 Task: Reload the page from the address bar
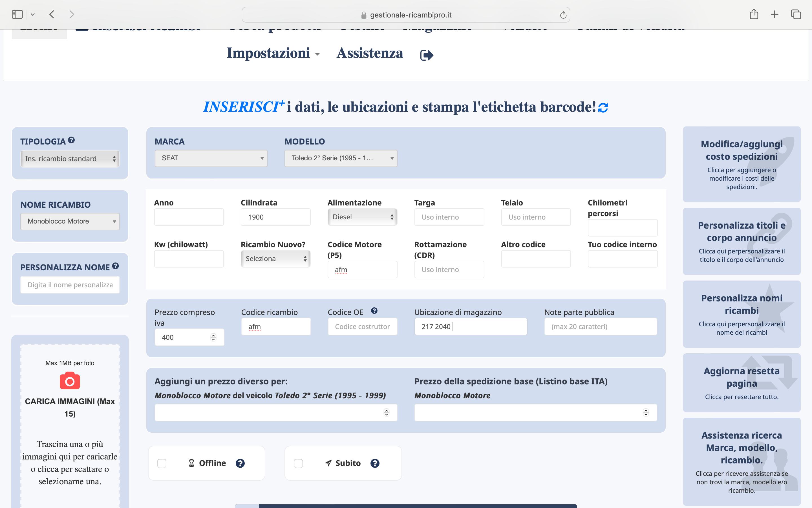click(563, 15)
